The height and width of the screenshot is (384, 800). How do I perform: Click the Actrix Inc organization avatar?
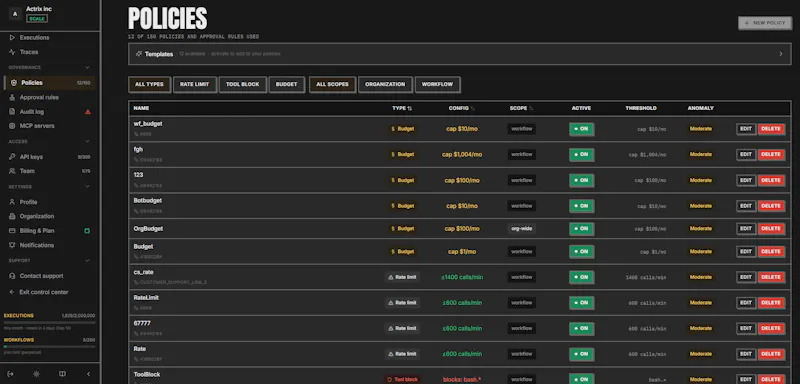tap(15, 14)
